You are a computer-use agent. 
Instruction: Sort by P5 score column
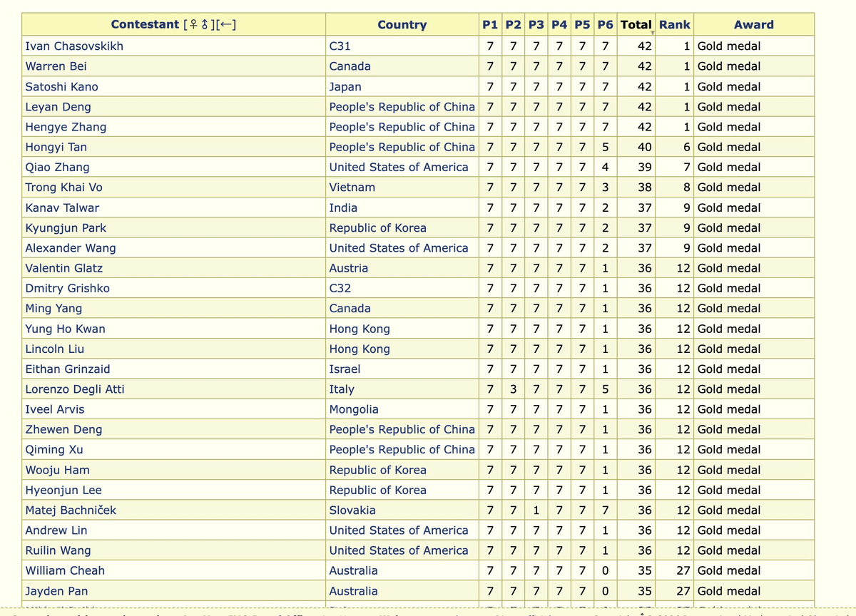point(582,25)
